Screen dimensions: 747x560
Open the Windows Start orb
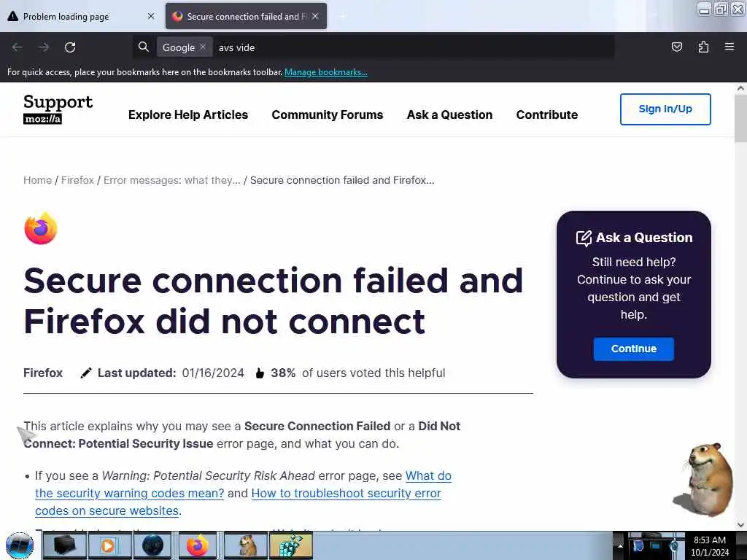pos(20,545)
